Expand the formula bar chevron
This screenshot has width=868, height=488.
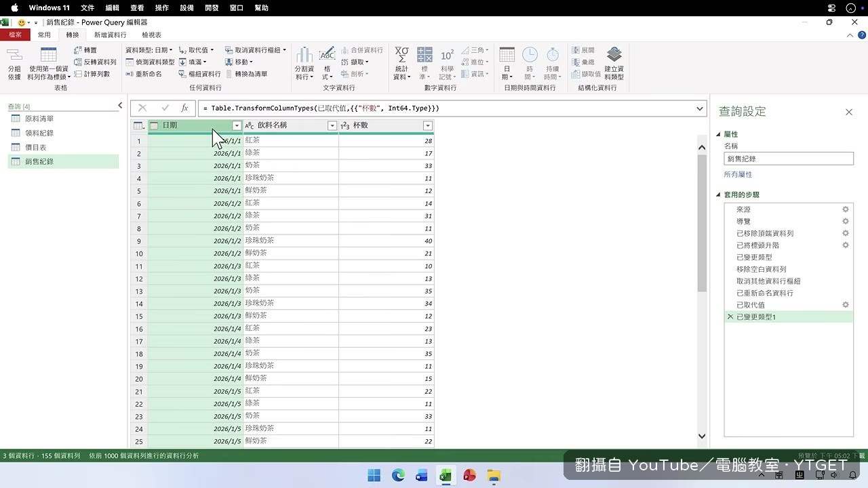[701, 108]
